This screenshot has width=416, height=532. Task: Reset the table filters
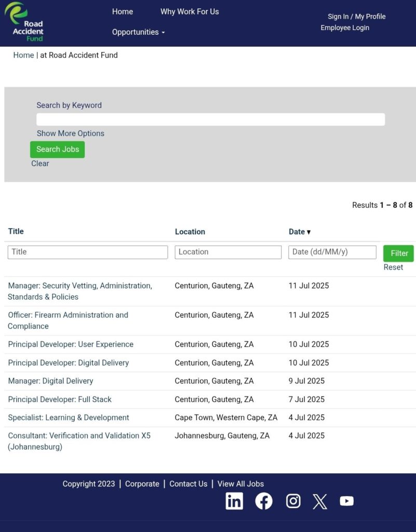(x=393, y=268)
